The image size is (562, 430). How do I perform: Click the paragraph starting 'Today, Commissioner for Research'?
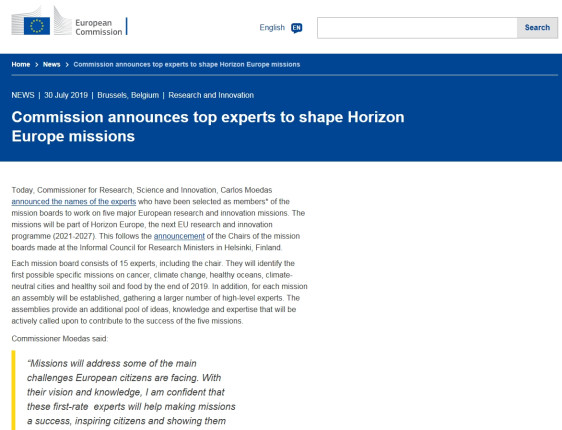pos(158,219)
